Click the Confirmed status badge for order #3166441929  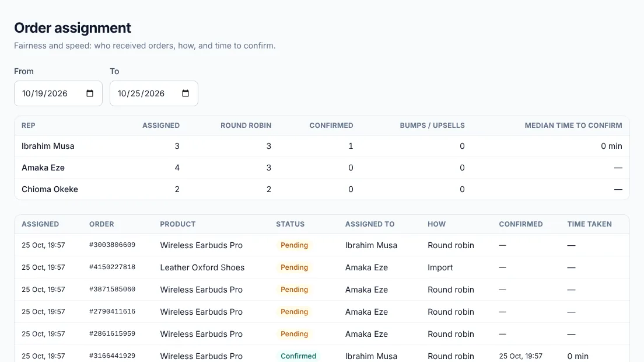click(298, 356)
